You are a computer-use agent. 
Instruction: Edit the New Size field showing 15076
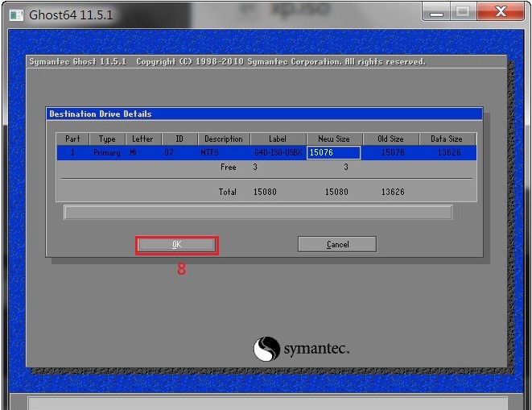pos(333,152)
